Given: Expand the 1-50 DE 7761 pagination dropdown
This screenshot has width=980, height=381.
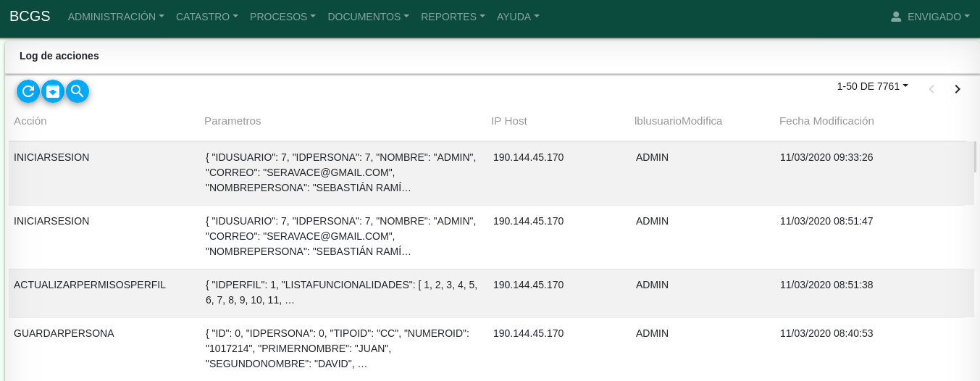Looking at the screenshot, I should point(872,86).
